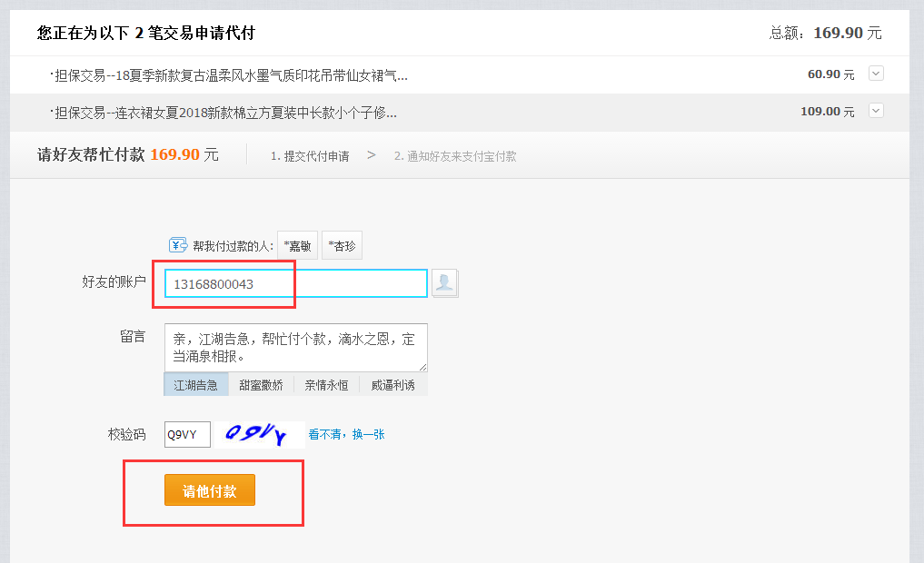This screenshot has height=563, width=924.
Task: Pick the 威逼利诱 message template tab
Action: pos(392,385)
